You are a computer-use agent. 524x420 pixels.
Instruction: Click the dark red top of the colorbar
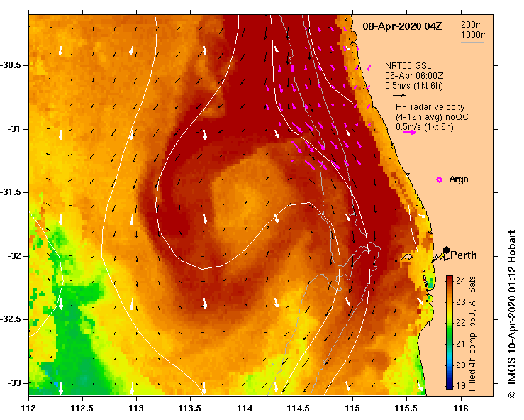pyautogui.click(x=450, y=278)
